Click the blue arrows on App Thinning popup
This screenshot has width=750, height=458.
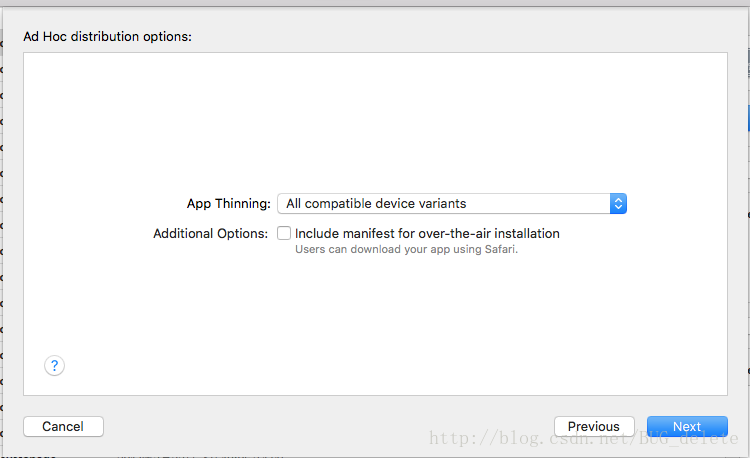point(618,204)
